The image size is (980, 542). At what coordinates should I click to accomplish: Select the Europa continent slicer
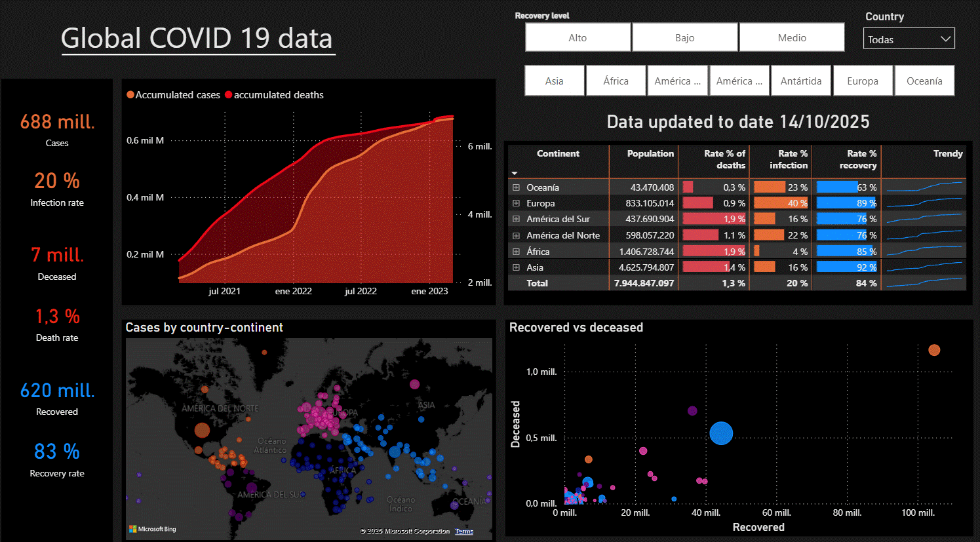(862, 81)
